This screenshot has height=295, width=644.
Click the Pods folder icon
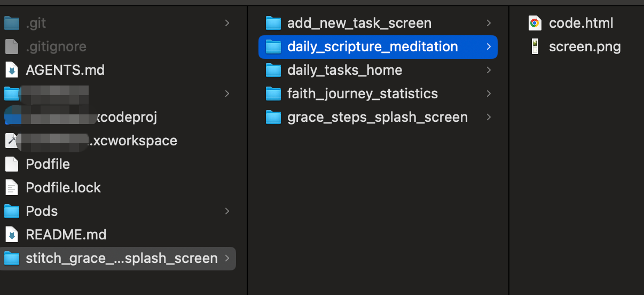pyautogui.click(x=12, y=211)
